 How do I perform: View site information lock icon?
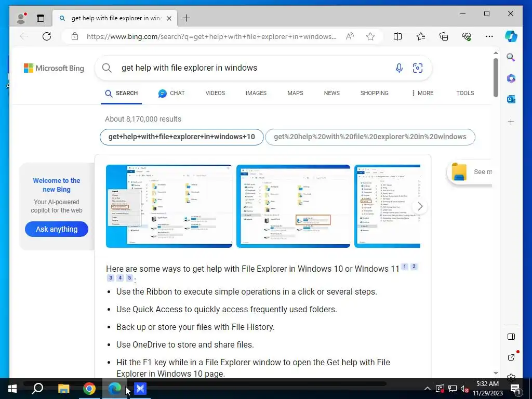(x=75, y=36)
